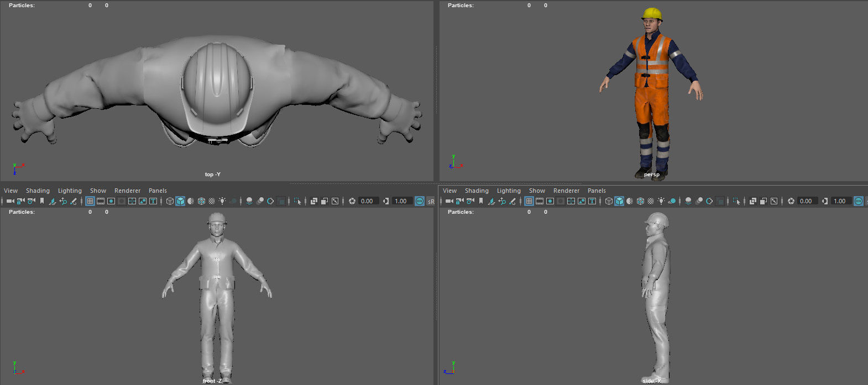
Task: Toggle Shadows in side panel toolbar
Action: pos(672,201)
